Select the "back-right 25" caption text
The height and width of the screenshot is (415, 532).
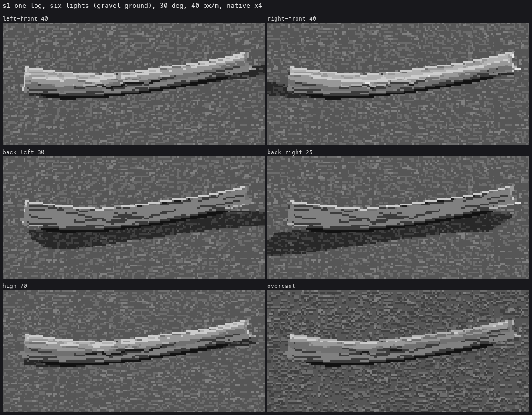pyautogui.click(x=290, y=152)
